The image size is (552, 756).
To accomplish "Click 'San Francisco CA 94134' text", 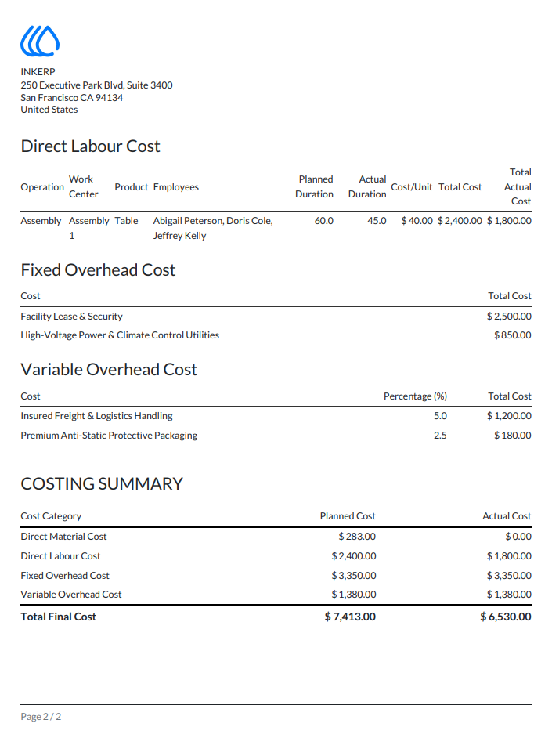I will tap(72, 97).
